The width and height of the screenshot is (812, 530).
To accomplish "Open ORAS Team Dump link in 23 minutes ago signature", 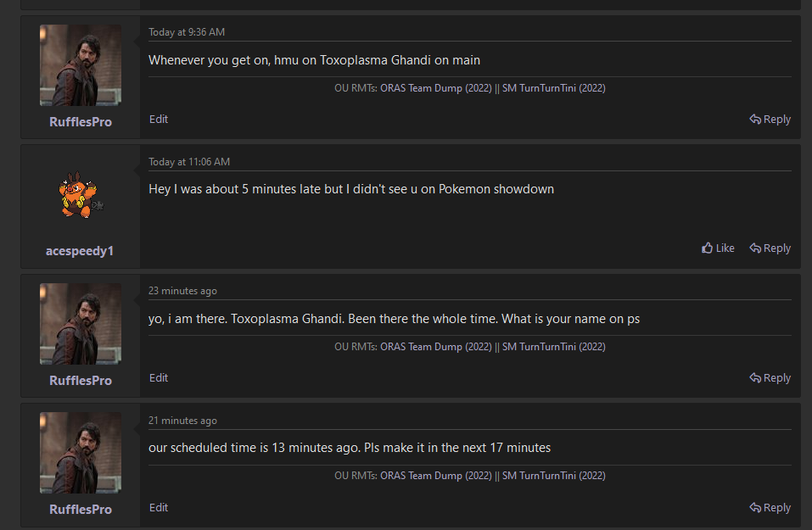I will click(435, 347).
